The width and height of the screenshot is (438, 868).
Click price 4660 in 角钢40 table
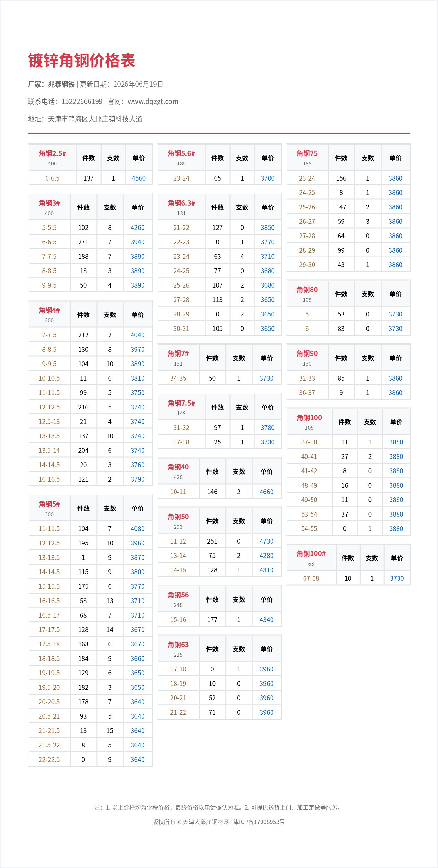point(266,492)
